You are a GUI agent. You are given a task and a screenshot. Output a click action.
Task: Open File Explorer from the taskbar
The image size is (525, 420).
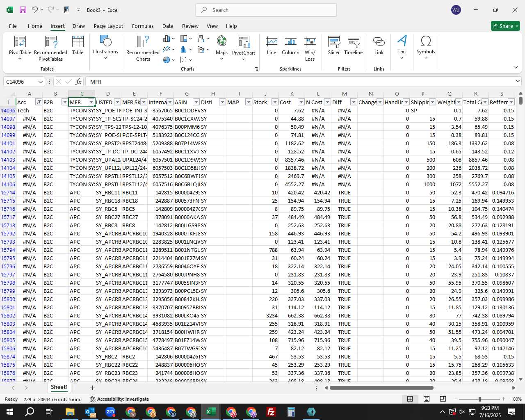(70, 412)
